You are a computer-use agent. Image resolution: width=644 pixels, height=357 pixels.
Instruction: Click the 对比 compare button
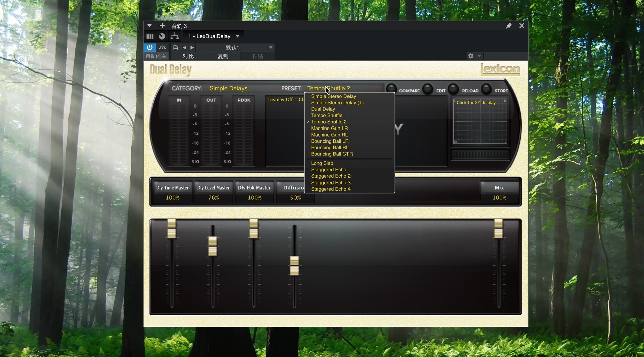(188, 56)
